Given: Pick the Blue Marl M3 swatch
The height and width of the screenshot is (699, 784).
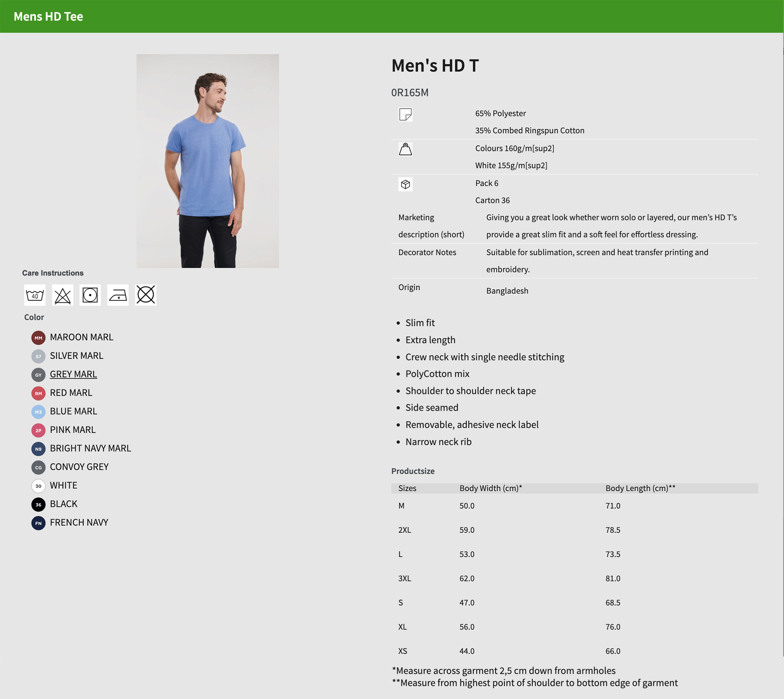Looking at the screenshot, I should pyautogui.click(x=39, y=412).
